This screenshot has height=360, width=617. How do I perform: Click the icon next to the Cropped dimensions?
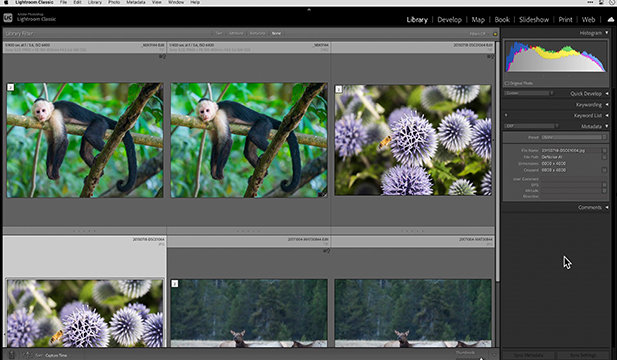pos(604,170)
